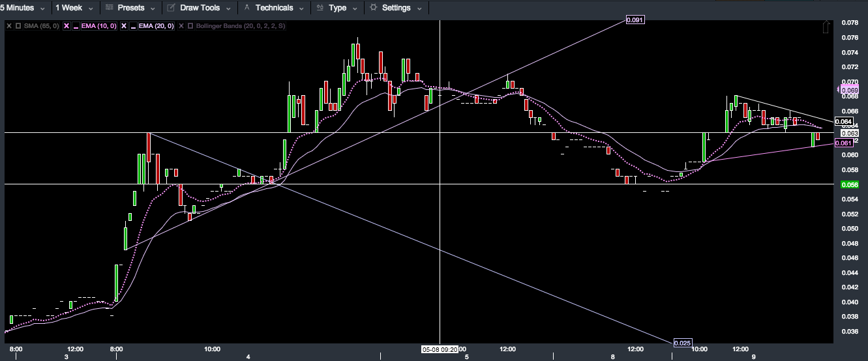Open the 5 Minutes interval dropdown
Image resolution: width=868 pixels, height=361 pixels.
click(23, 8)
